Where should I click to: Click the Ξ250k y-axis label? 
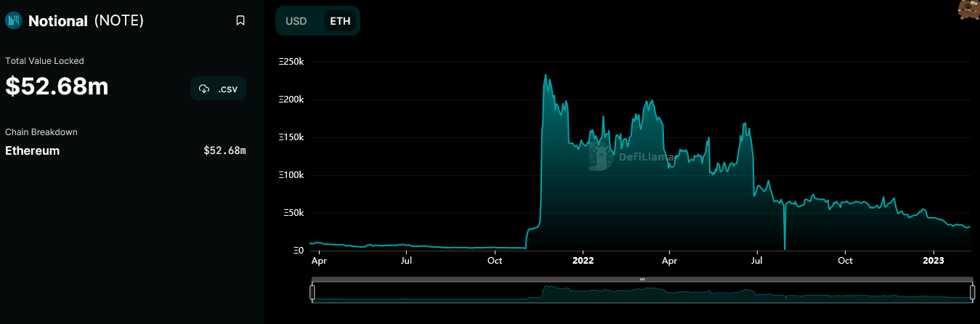coord(291,62)
